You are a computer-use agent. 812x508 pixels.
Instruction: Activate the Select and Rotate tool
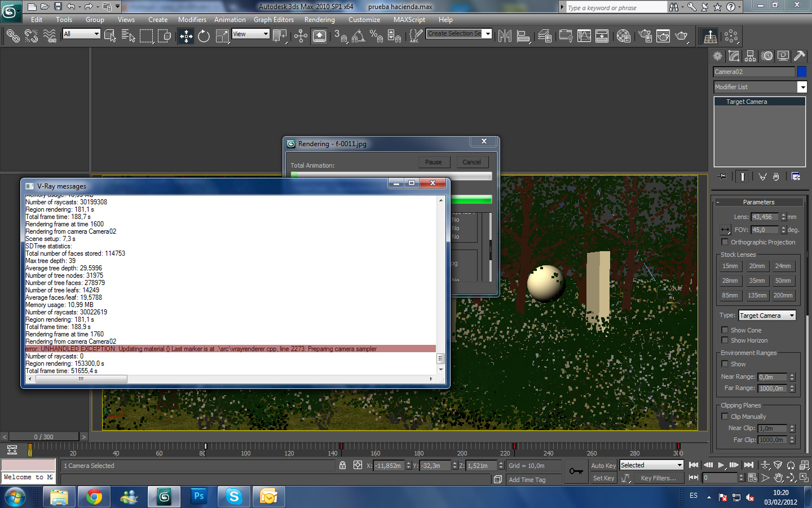(204, 36)
